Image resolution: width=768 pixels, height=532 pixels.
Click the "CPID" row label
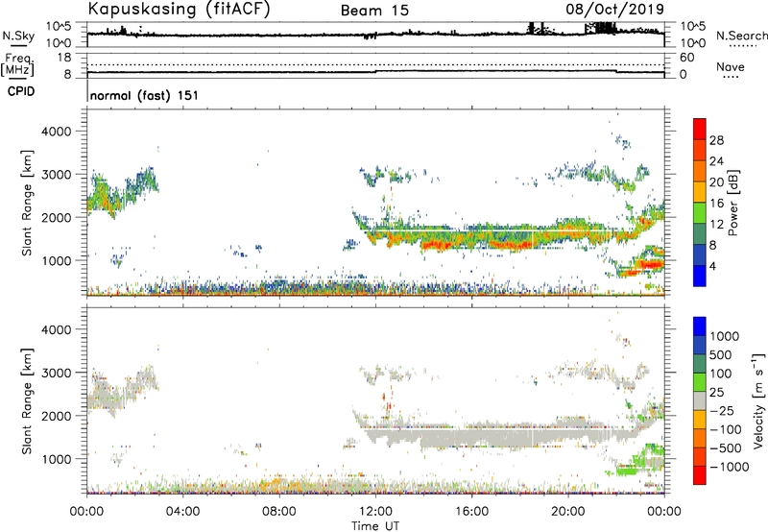[x=21, y=91]
